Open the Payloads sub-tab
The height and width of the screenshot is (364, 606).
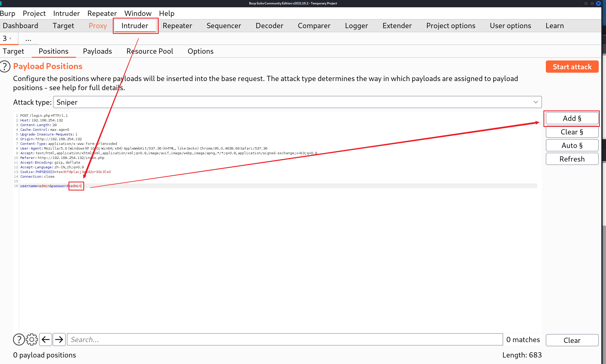click(x=97, y=51)
